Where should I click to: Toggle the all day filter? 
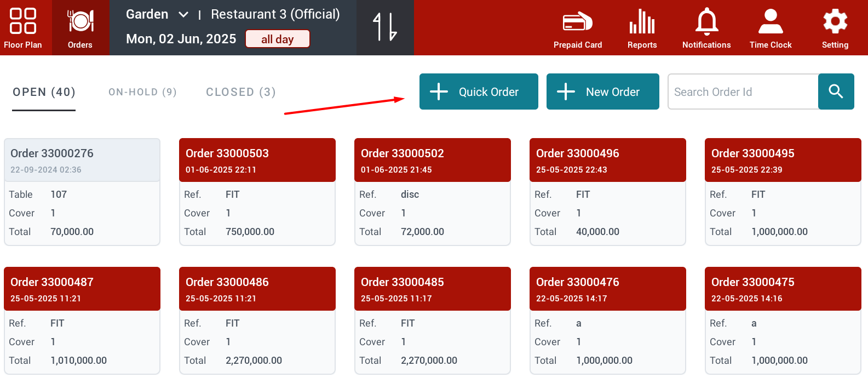tap(277, 39)
